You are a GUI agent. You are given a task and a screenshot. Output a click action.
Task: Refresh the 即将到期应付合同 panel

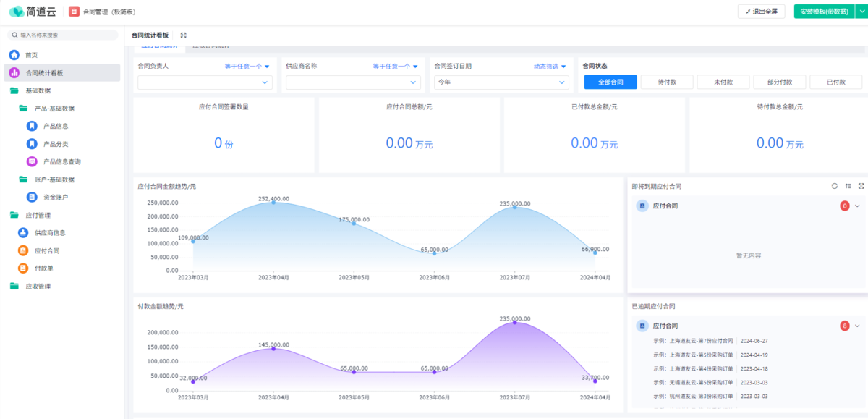(835, 186)
